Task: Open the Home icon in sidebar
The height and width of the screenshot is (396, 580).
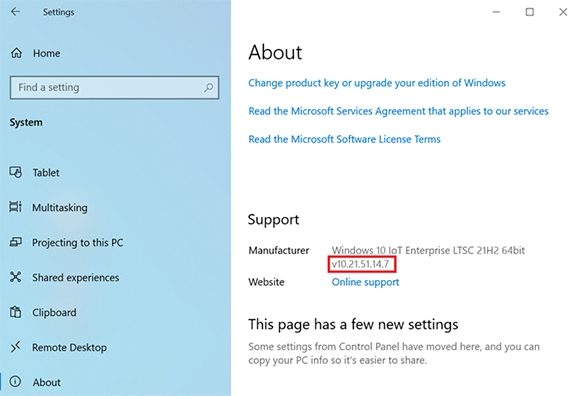Action: (x=16, y=53)
